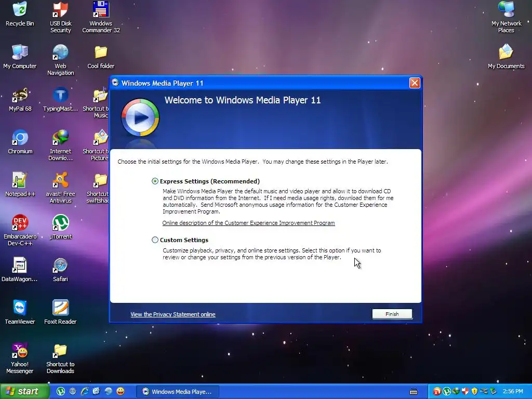Open the Customer Experience Improvement Program link
The height and width of the screenshot is (399, 532).
click(248, 223)
